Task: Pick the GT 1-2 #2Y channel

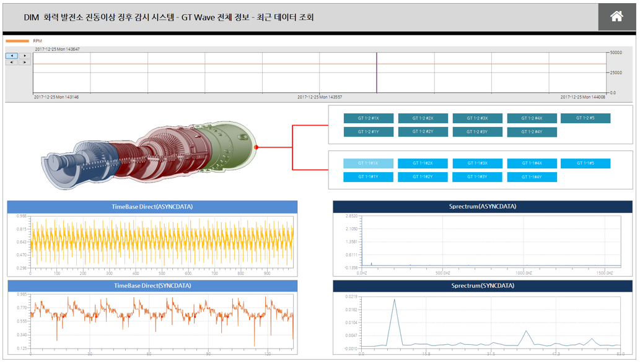Action: tap(423, 132)
